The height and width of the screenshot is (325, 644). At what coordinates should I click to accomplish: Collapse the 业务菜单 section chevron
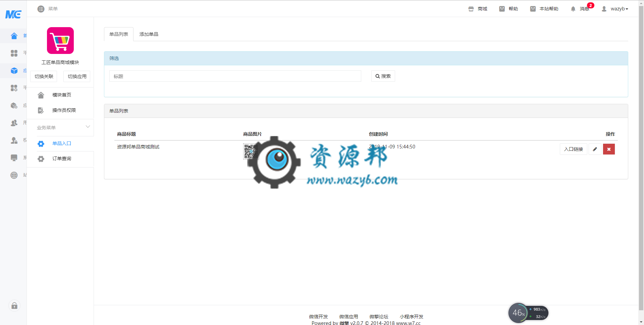tap(88, 127)
